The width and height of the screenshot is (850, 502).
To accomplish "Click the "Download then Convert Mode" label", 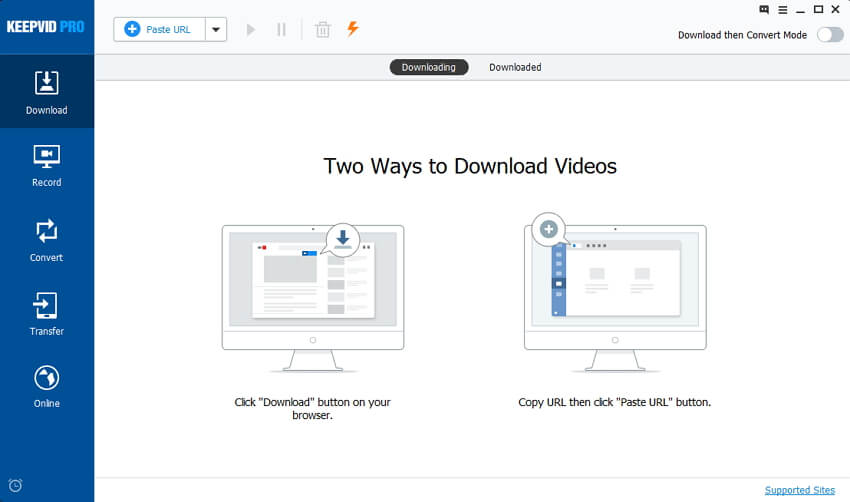I will pyautogui.click(x=742, y=35).
